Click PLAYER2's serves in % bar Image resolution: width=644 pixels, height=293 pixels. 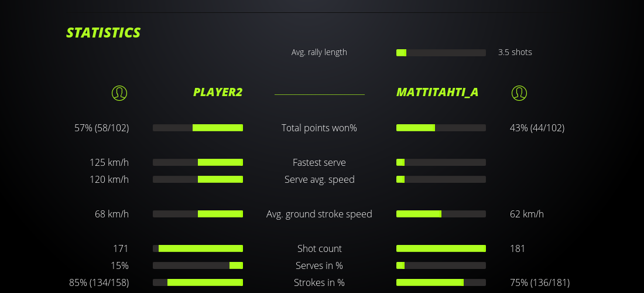click(x=198, y=265)
